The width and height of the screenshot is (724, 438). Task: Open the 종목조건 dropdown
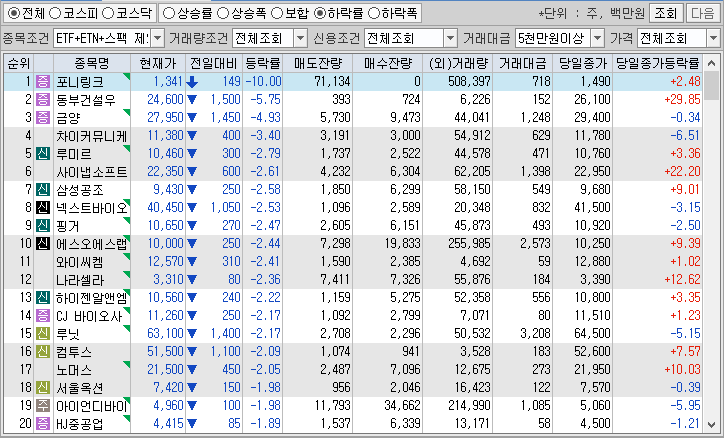[157, 38]
